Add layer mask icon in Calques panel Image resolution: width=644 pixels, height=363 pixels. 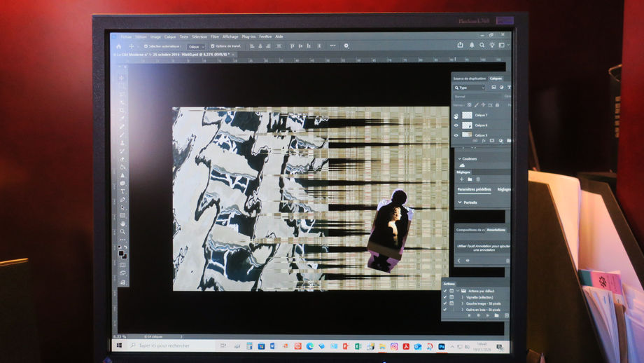[x=491, y=141]
